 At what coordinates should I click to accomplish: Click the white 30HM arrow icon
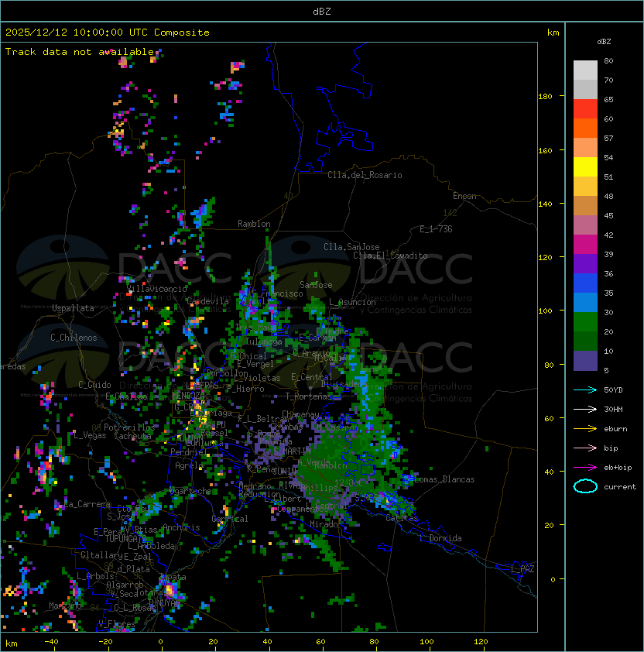pyautogui.click(x=585, y=409)
